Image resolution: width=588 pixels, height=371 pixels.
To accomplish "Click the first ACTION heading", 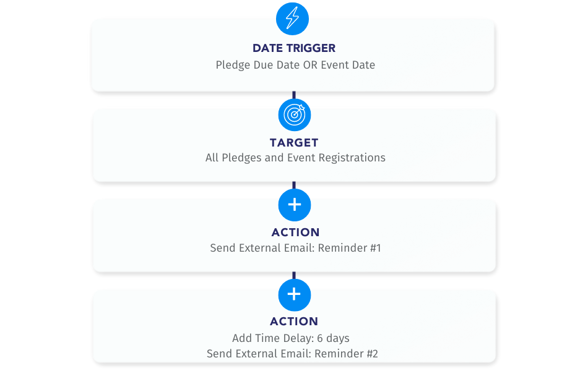I will coord(295,232).
